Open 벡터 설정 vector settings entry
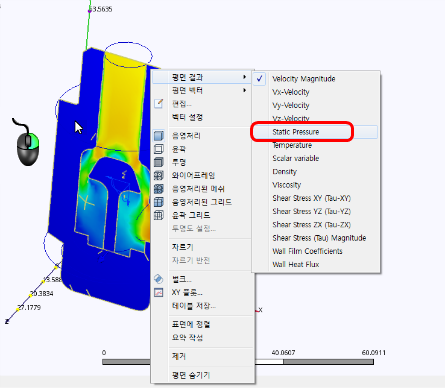 tap(187, 117)
